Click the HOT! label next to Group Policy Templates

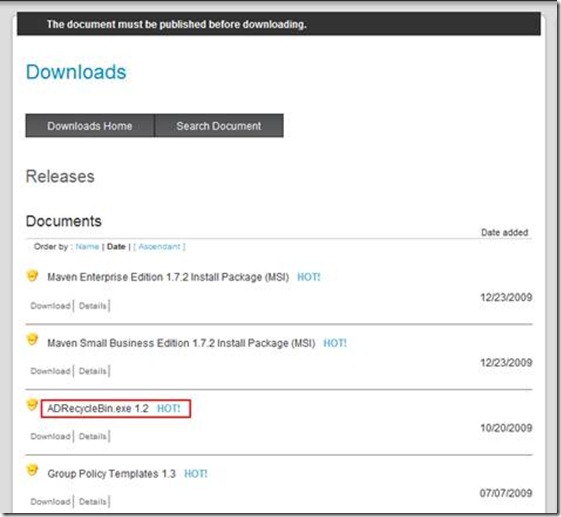[195, 474]
